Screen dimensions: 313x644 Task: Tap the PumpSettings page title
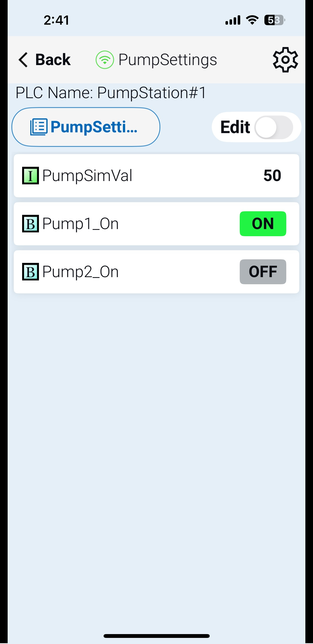[168, 60]
